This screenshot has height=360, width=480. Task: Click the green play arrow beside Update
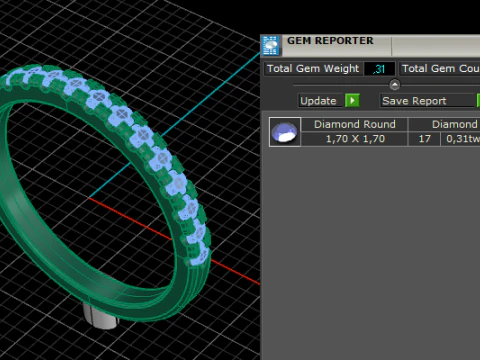pos(352,100)
